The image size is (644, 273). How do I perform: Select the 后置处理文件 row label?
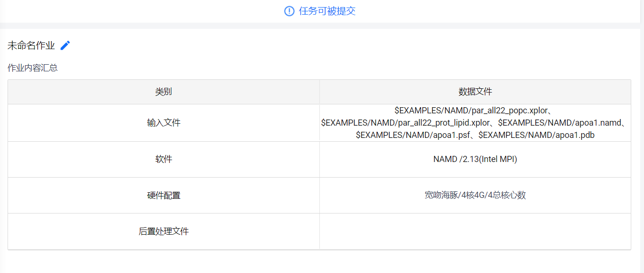(163, 231)
